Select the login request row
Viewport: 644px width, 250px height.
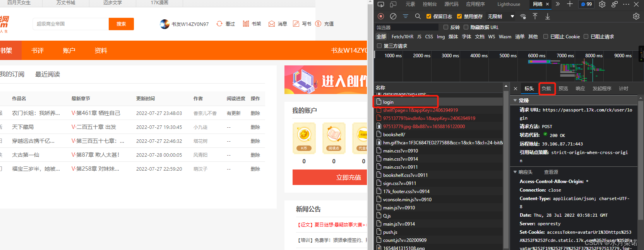[x=440, y=102]
